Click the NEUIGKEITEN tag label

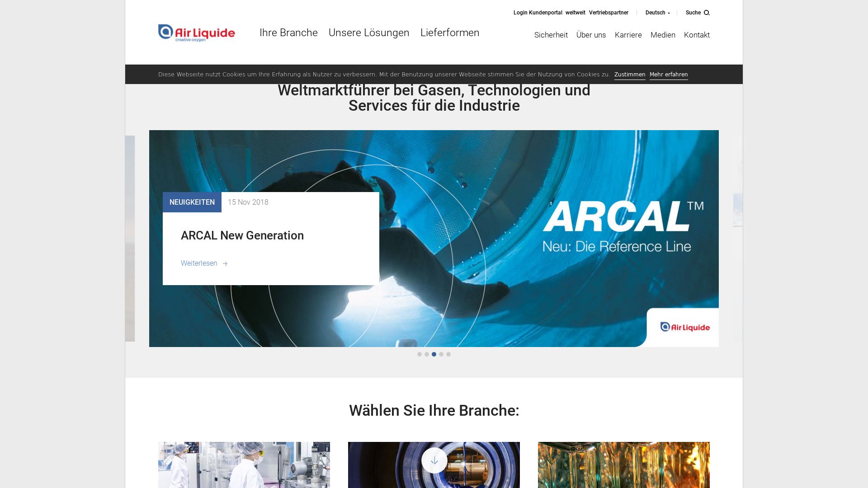192,202
